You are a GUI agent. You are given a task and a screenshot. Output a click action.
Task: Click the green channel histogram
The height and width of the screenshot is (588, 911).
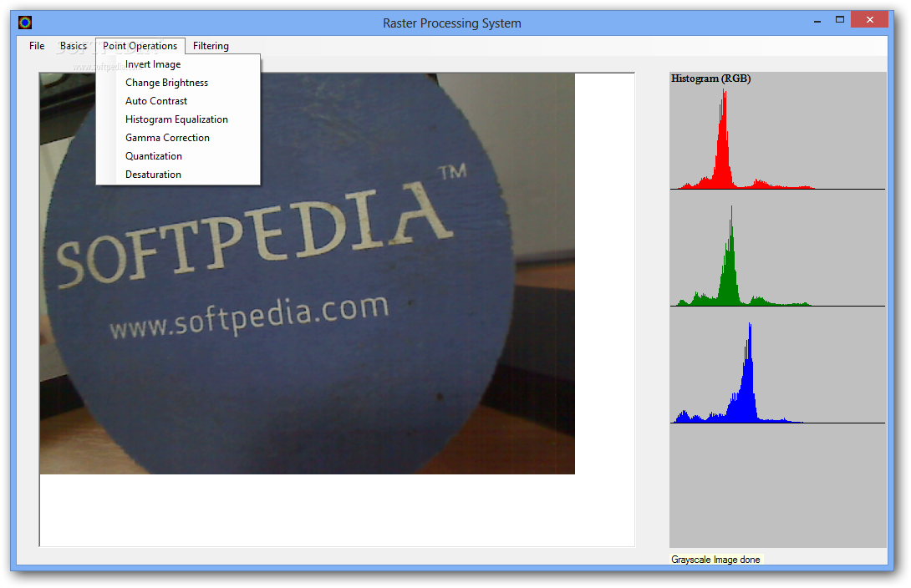[777, 256]
